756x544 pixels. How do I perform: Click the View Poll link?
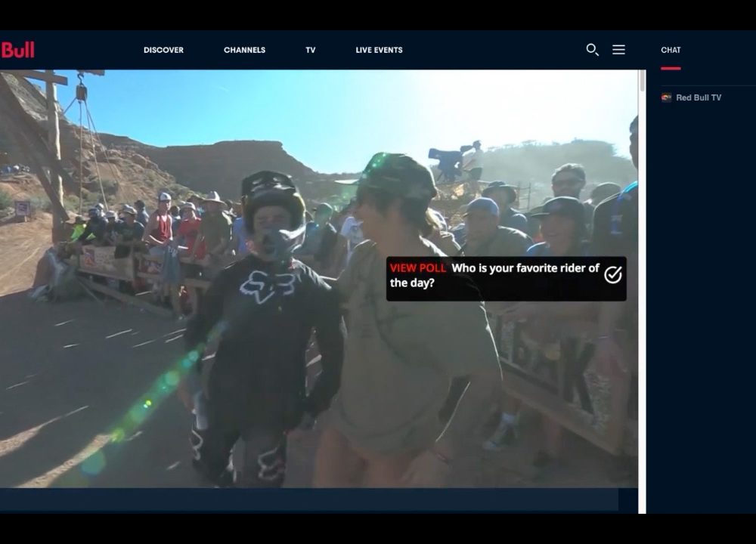coord(418,268)
